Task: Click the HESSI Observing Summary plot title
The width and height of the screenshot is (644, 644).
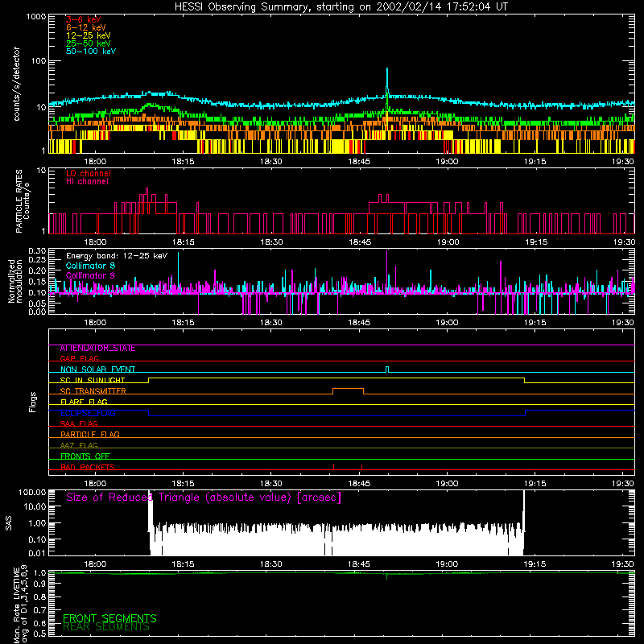Action: 341,7
